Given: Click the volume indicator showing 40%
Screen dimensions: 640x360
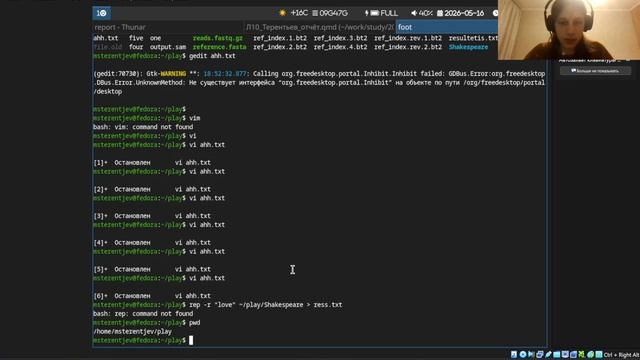Looking at the screenshot, I should [422, 13].
